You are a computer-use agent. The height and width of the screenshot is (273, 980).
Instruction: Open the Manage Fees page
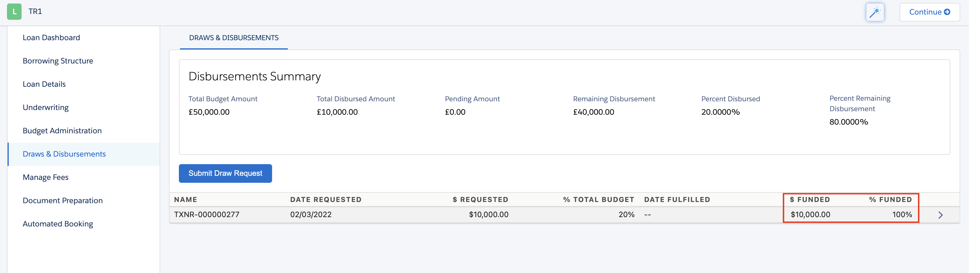(45, 177)
